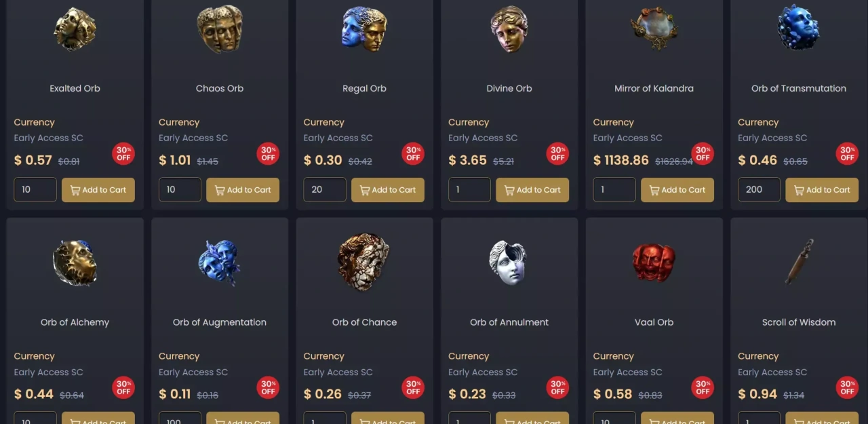The height and width of the screenshot is (424, 868).
Task: Add Exalted Orb to cart
Action: pos(98,190)
